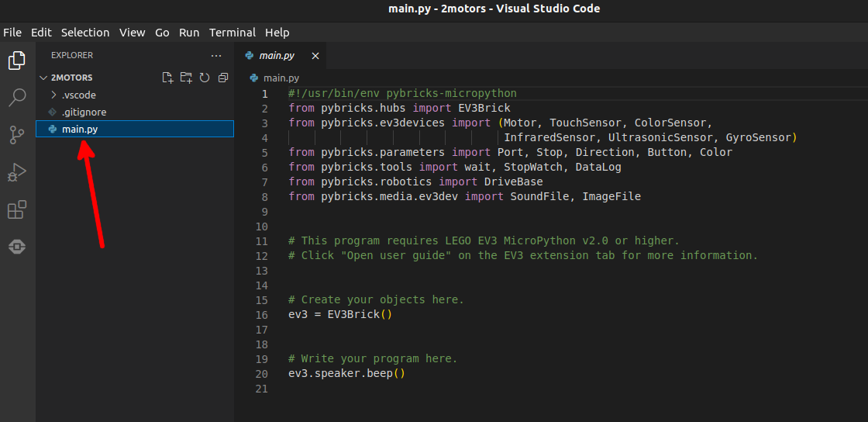Image resolution: width=868 pixels, height=422 pixels.
Task: Click main.py in the breadcrumb bar
Action: pos(281,78)
